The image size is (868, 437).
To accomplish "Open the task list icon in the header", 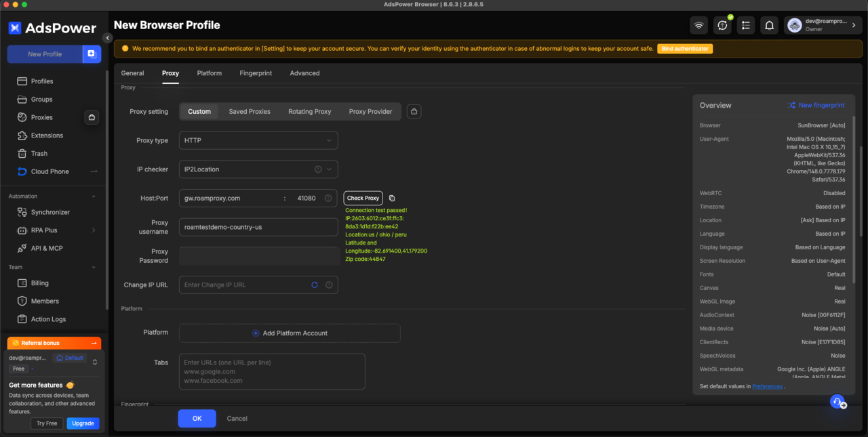I will point(746,25).
